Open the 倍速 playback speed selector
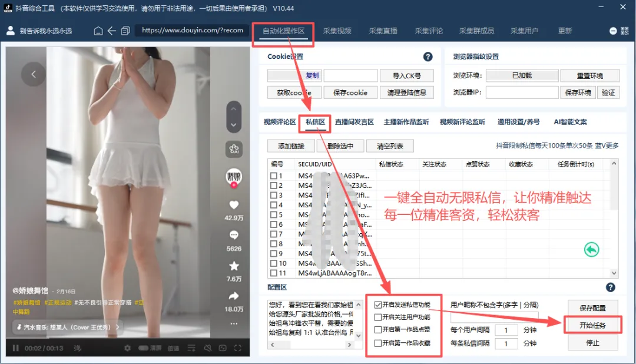636x364 pixels. click(173, 348)
